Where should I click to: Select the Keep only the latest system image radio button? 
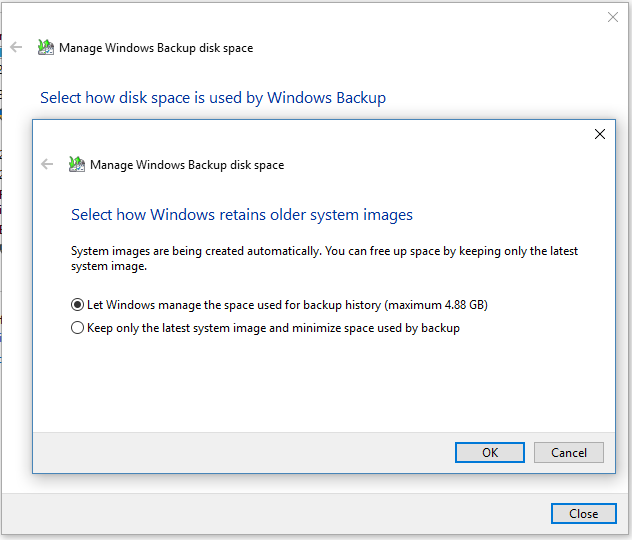(x=77, y=328)
